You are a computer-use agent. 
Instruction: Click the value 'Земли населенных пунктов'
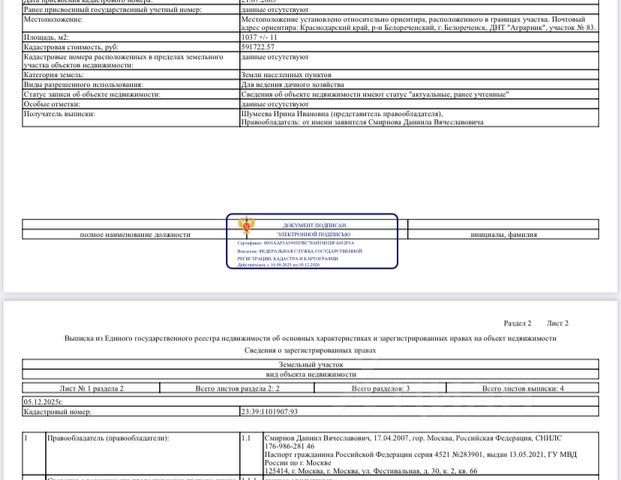[x=286, y=75]
